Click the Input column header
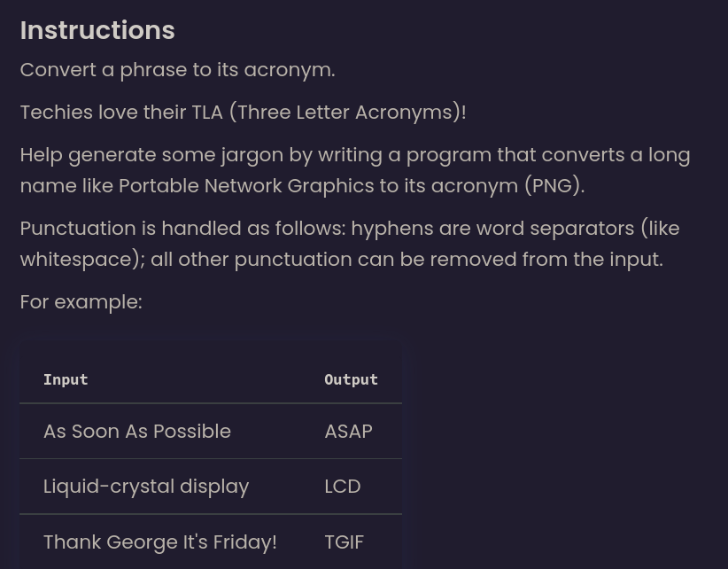This screenshot has width=728, height=569. [x=66, y=379]
